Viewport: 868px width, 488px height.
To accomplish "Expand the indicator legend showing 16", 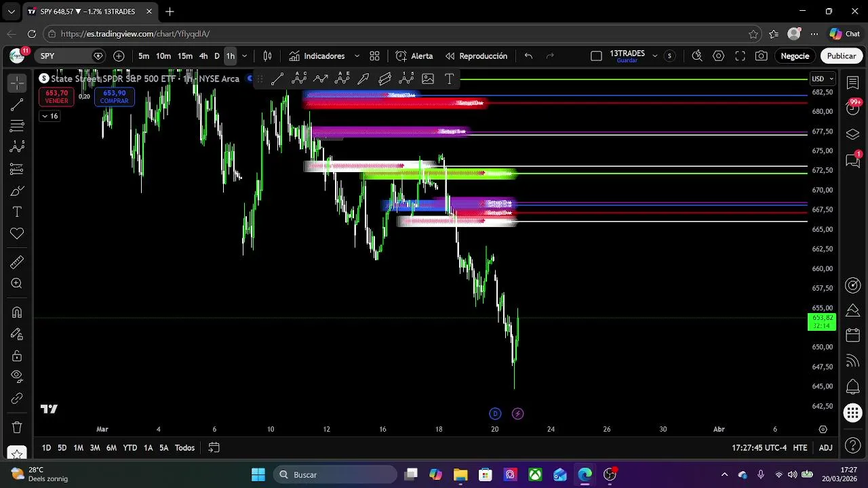I will pos(50,116).
